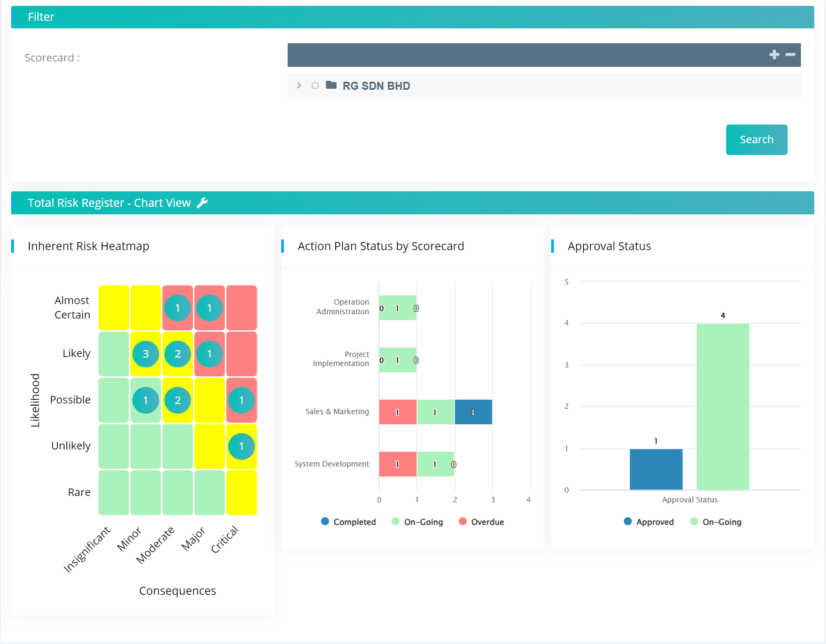This screenshot has width=826, height=644.
Task: Select the RG SDN BHD tree label
Action: [x=376, y=86]
